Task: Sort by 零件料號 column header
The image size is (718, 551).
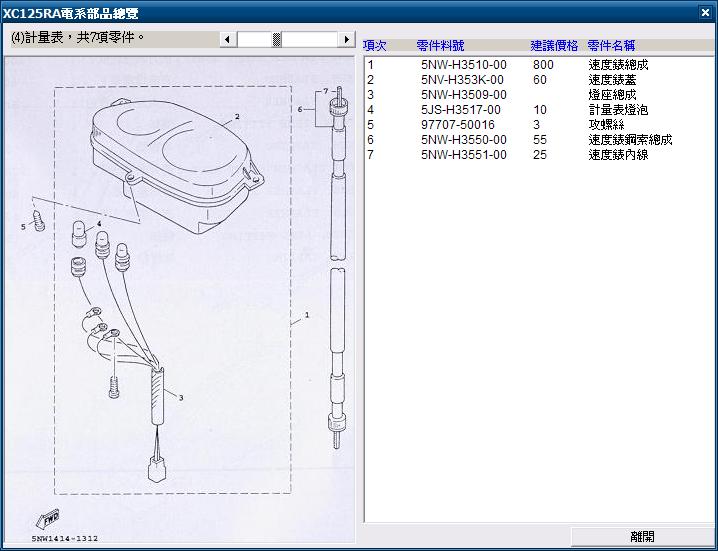Action: [440, 46]
